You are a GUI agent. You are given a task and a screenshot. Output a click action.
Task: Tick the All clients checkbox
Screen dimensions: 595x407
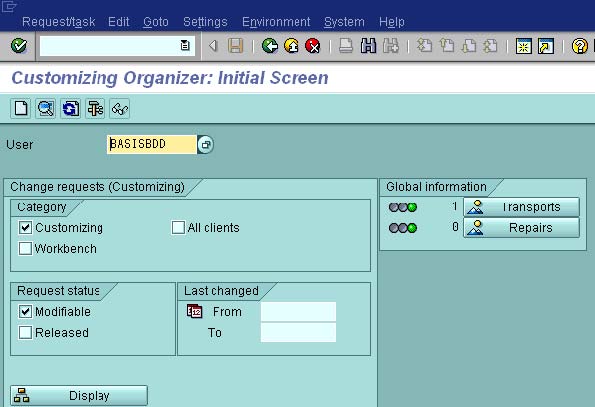coord(178,228)
